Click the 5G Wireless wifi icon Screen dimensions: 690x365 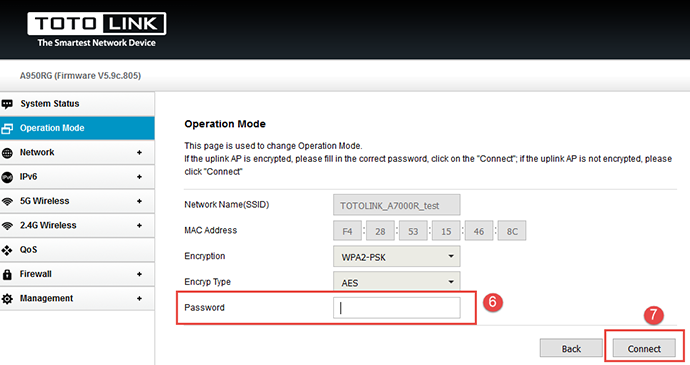click(7, 202)
